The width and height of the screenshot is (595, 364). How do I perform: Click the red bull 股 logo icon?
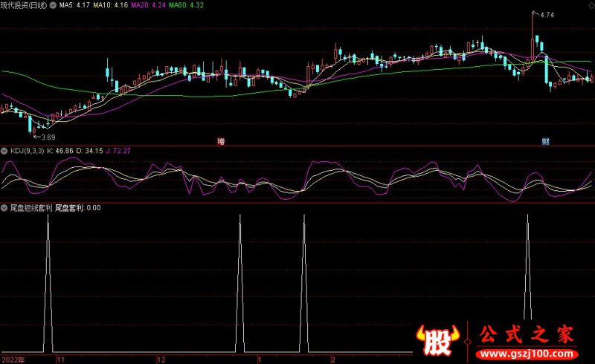[440, 341]
